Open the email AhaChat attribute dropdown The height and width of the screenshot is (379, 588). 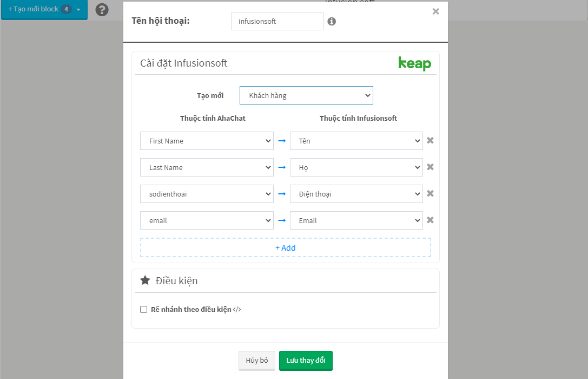[x=207, y=221]
